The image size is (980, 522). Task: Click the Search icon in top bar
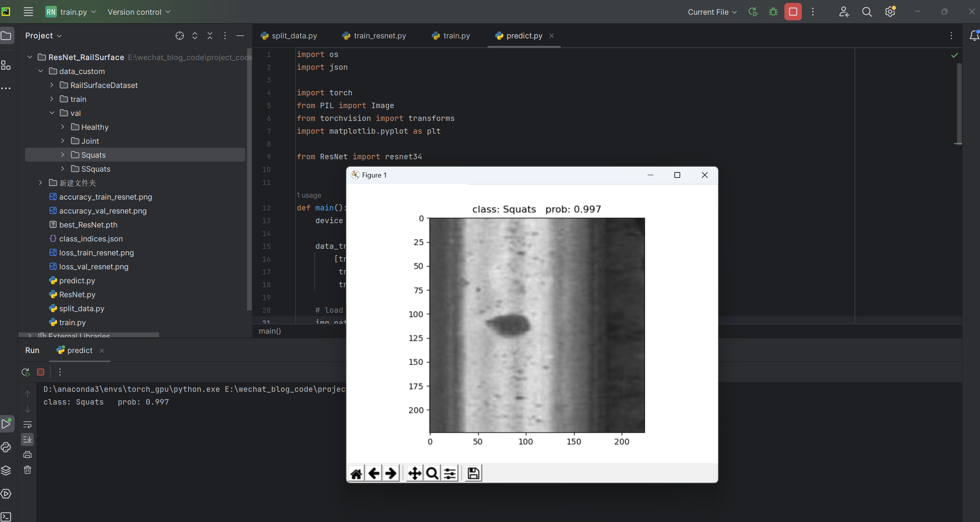[x=868, y=12]
